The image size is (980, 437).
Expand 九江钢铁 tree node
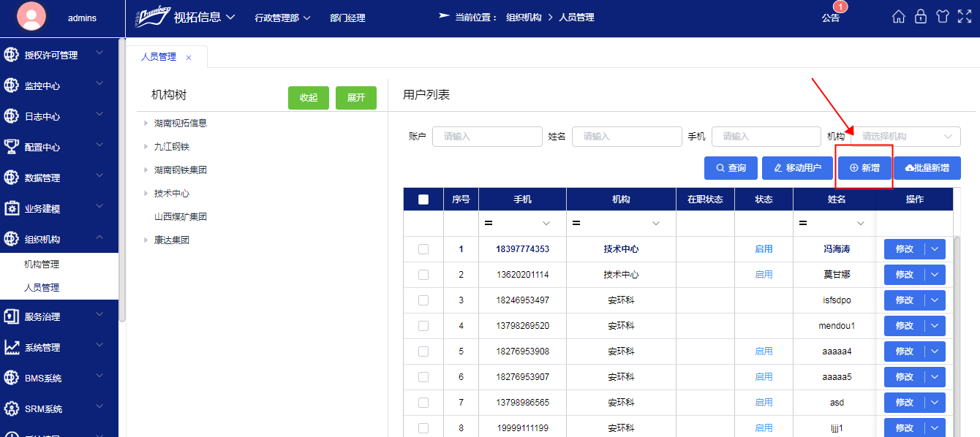click(146, 147)
